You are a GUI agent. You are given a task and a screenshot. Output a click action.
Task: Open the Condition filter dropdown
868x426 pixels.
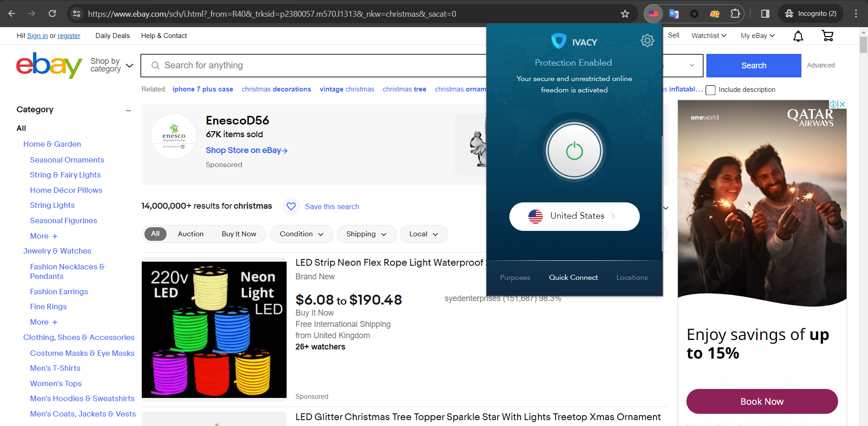[x=302, y=234]
